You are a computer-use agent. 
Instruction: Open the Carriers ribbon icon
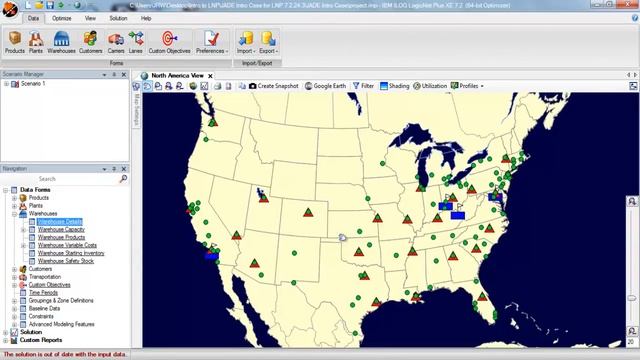[x=116, y=42]
